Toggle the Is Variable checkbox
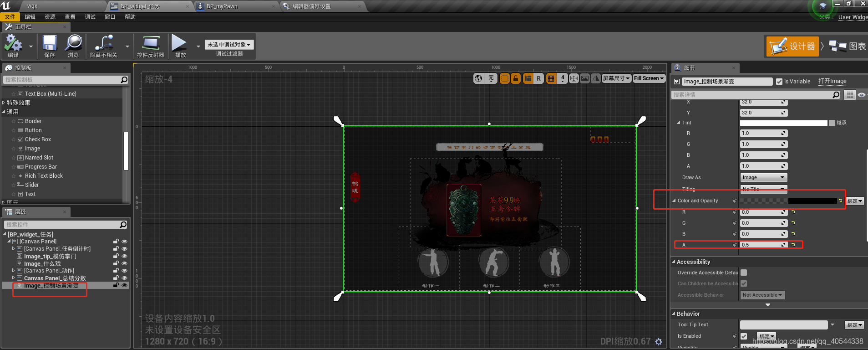 [x=779, y=82]
